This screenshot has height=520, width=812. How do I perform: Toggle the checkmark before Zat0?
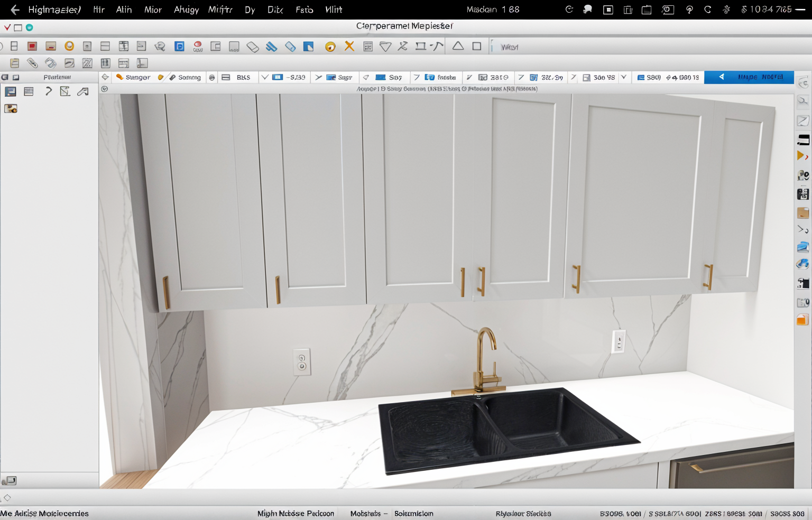tap(469, 77)
